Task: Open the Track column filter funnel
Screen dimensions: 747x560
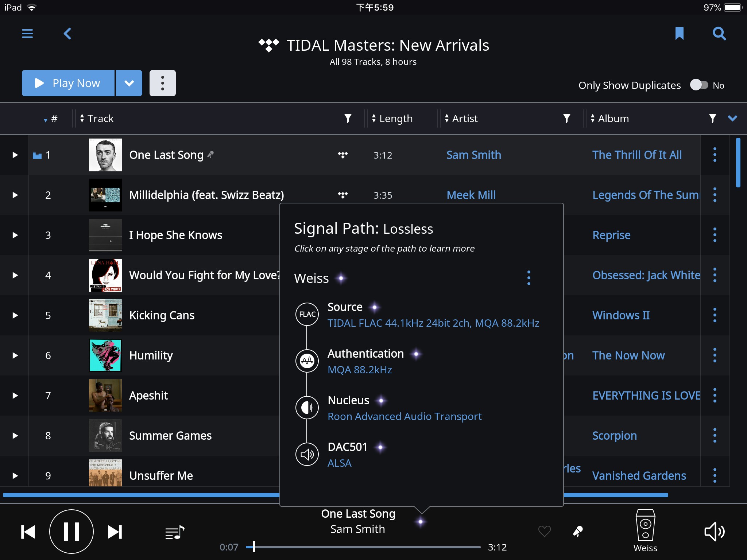Action: (x=348, y=118)
